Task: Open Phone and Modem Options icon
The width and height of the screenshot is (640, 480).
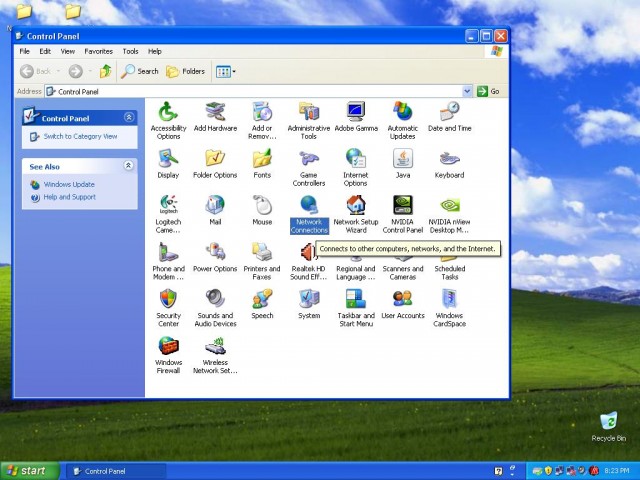Action: (168, 252)
